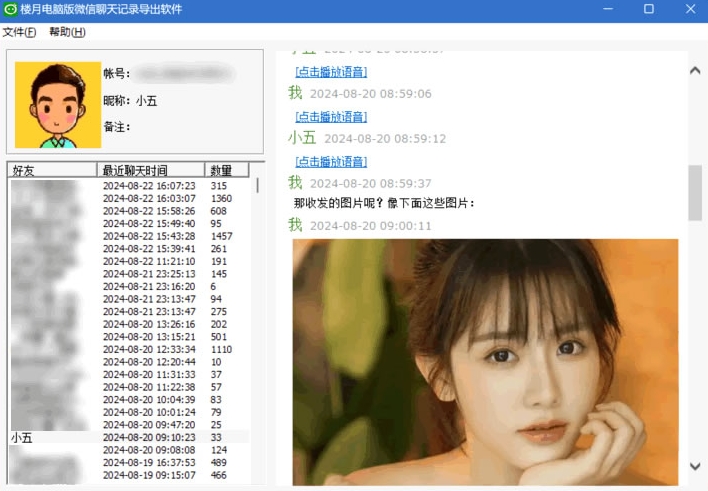Play voice message above 08:59:12 timestamp
Image resolution: width=708 pixels, height=491 pixels.
click(x=331, y=117)
